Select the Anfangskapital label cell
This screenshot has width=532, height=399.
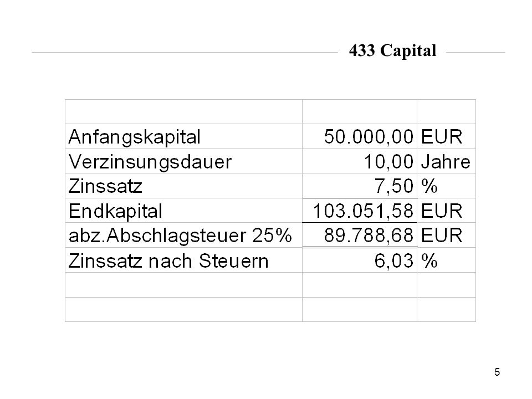pyautogui.click(x=183, y=136)
